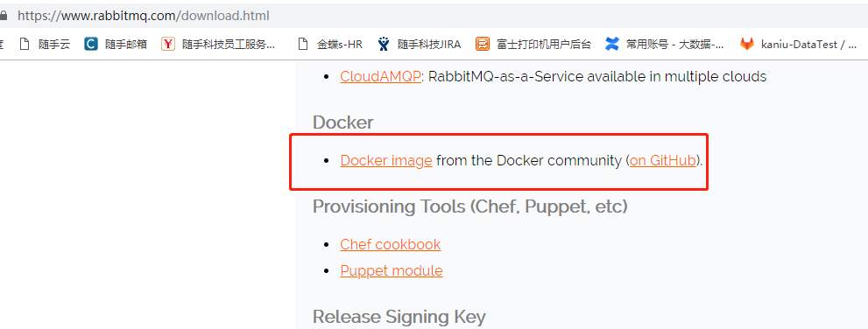This screenshot has width=868, height=329.
Task: Open the 随手云 bookmark page icon
Action: point(24,45)
